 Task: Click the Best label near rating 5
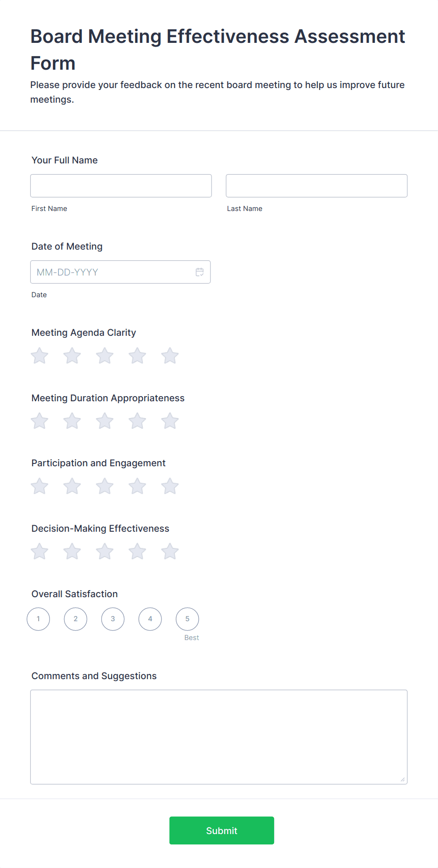[x=191, y=637]
